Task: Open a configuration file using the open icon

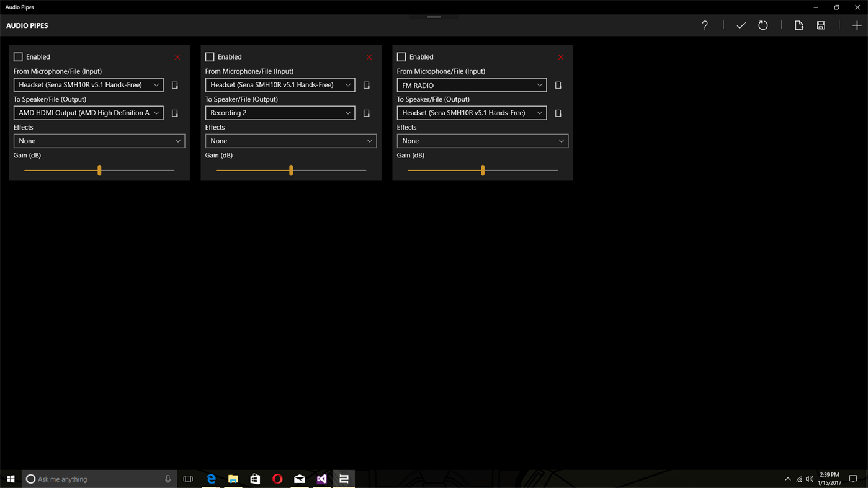Action: (x=799, y=25)
